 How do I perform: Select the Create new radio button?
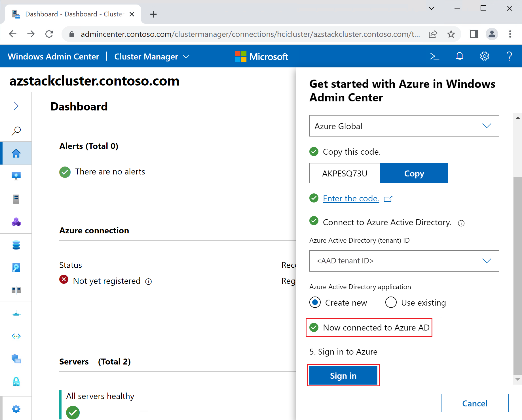tap(315, 302)
